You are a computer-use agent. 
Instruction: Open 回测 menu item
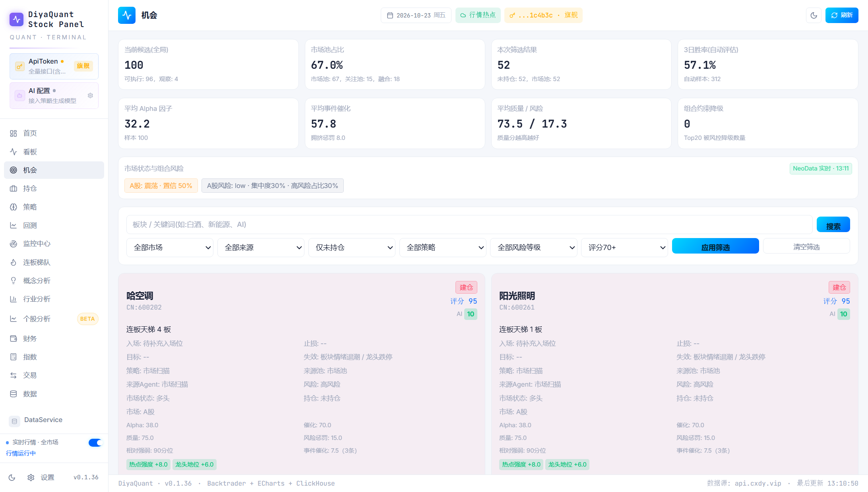coord(54,225)
